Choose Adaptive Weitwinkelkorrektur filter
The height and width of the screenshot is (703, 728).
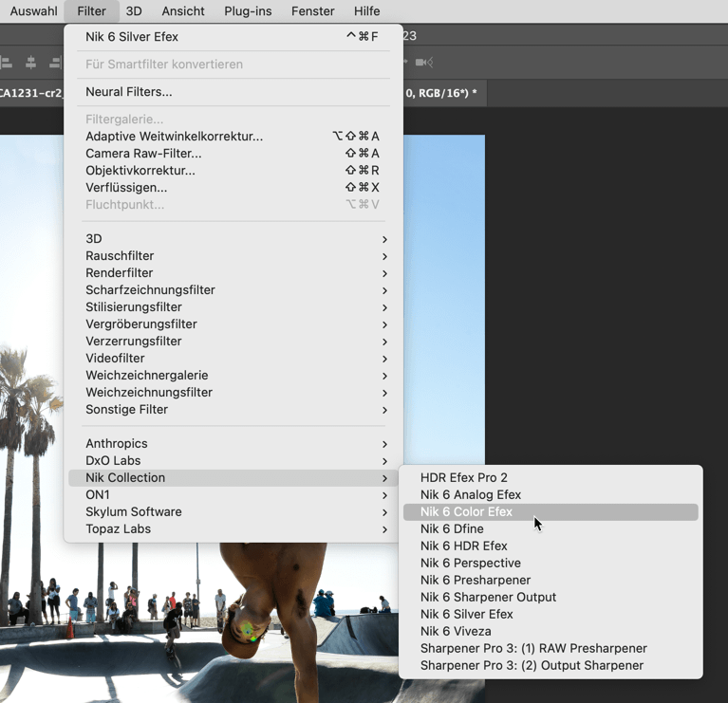pyautogui.click(x=233, y=137)
